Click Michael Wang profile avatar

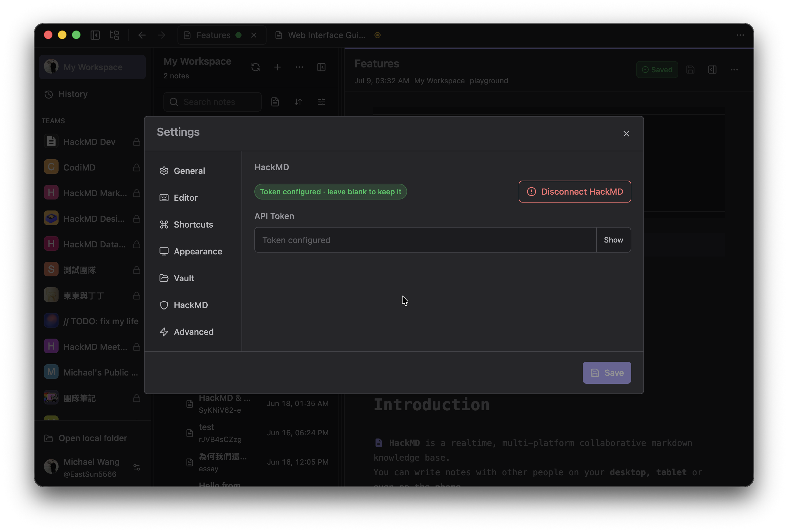click(51, 467)
